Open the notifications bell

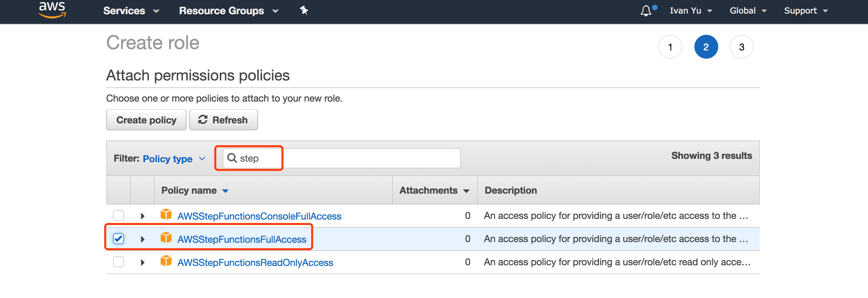pyautogui.click(x=646, y=11)
